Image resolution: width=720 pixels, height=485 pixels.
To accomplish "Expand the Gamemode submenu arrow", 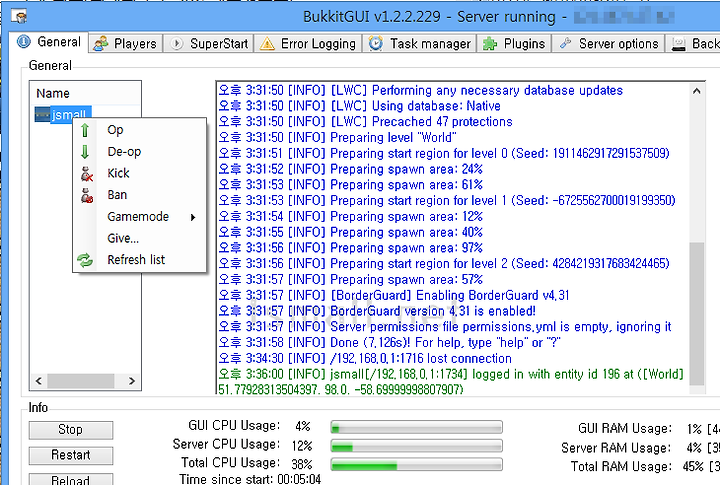I will [193, 217].
